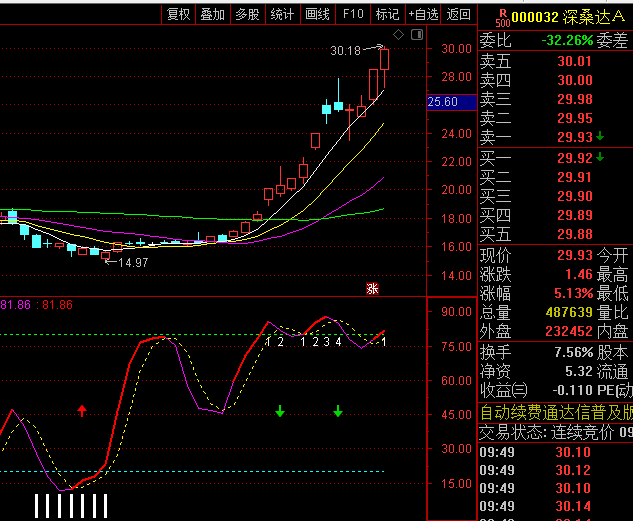633x521 pixels.
Task: Click the diamond icon above the chart
Action: point(397,35)
